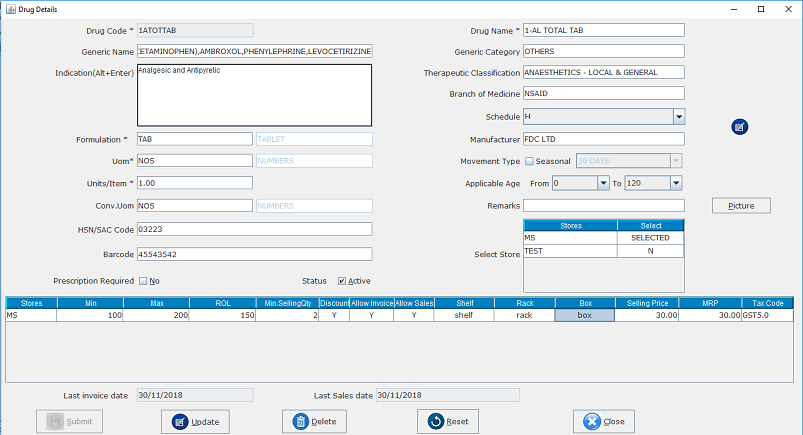Enable the Seasonal movement type checkbox
The width and height of the screenshot is (803, 435).
click(530, 161)
